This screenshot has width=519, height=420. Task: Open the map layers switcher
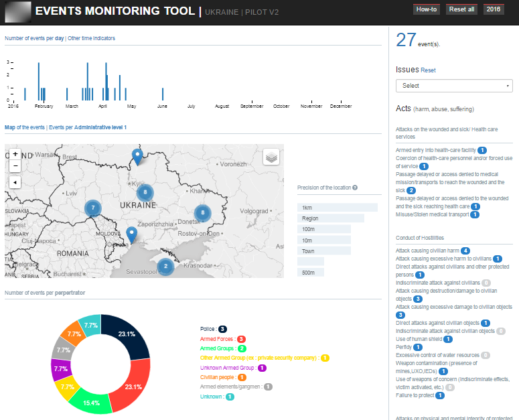271,156
